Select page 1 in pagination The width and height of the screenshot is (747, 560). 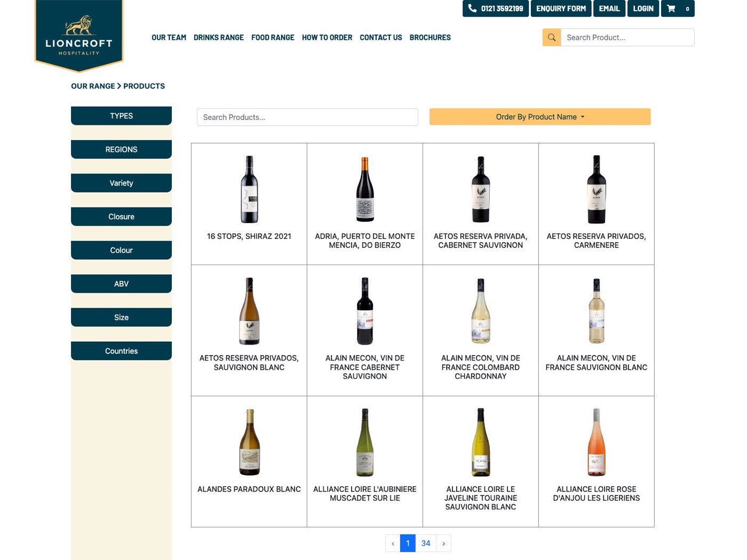click(x=408, y=543)
